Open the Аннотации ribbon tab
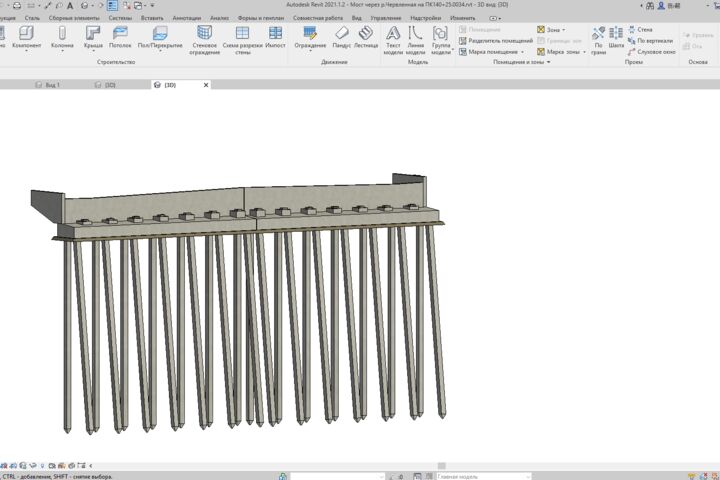720x480 pixels. (x=186, y=18)
